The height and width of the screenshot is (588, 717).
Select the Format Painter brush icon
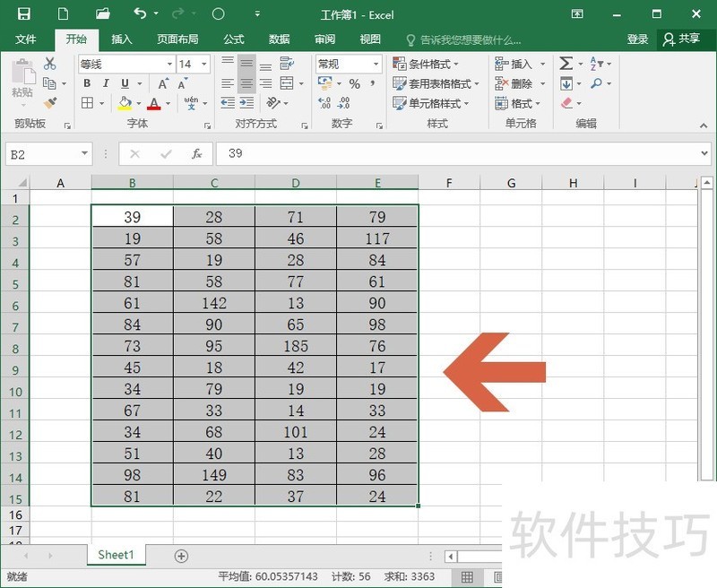pos(49,102)
